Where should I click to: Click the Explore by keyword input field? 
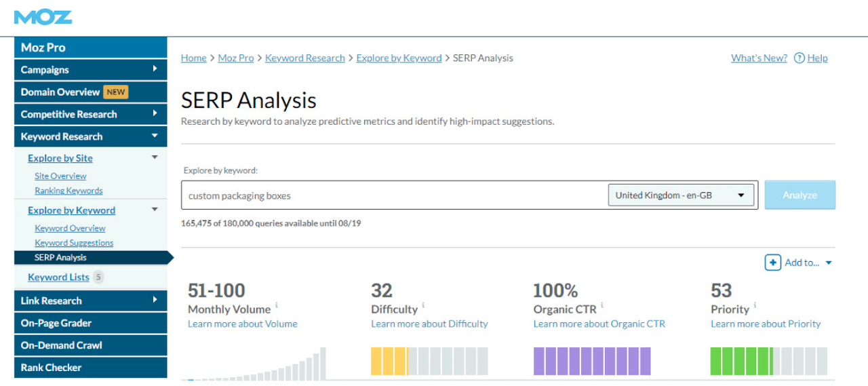point(393,195)
